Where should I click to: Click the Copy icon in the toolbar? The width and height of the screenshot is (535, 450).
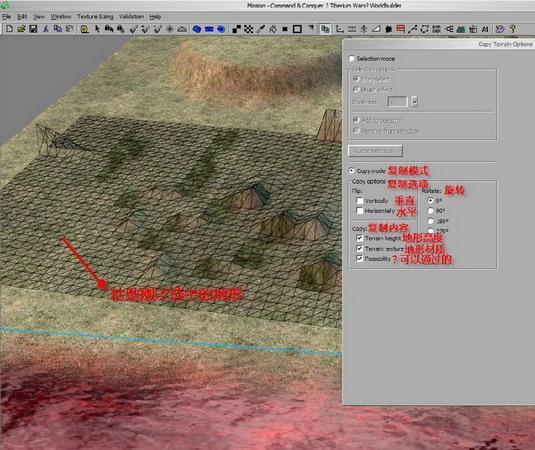[58, 29]
